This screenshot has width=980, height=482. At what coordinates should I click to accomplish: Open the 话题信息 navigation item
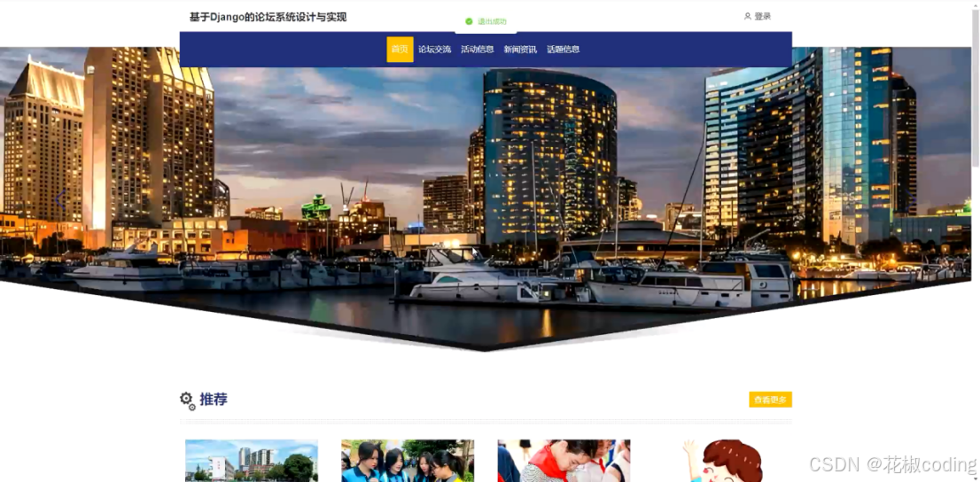[564, 50]
